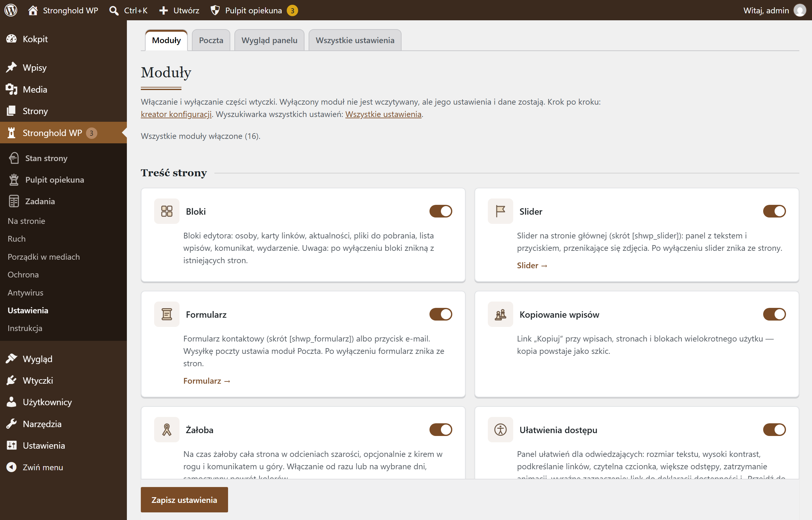The width and height of the screenshot is (812, 520).
Task: Toggle the Bloki module switch
Action: click(441, 211)
